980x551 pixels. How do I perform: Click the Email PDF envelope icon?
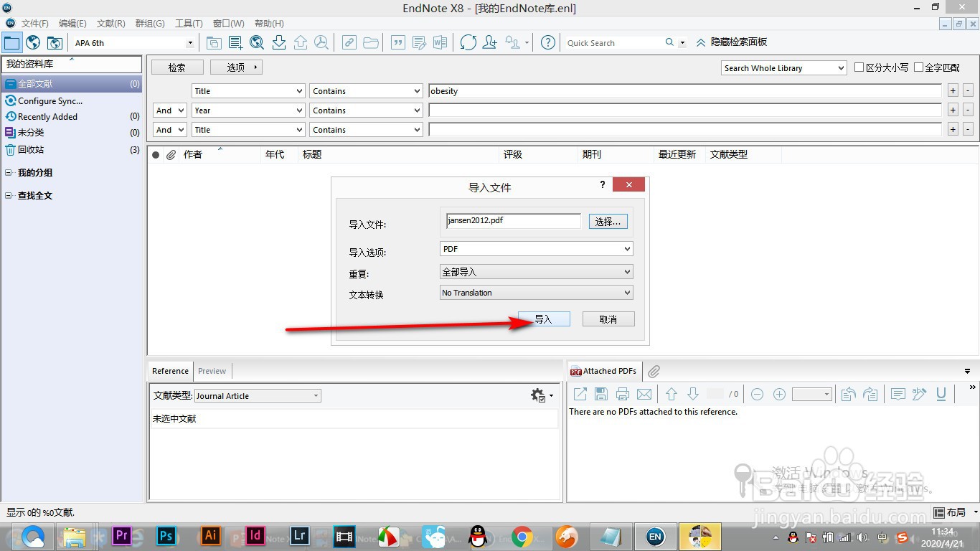(644, 394)
